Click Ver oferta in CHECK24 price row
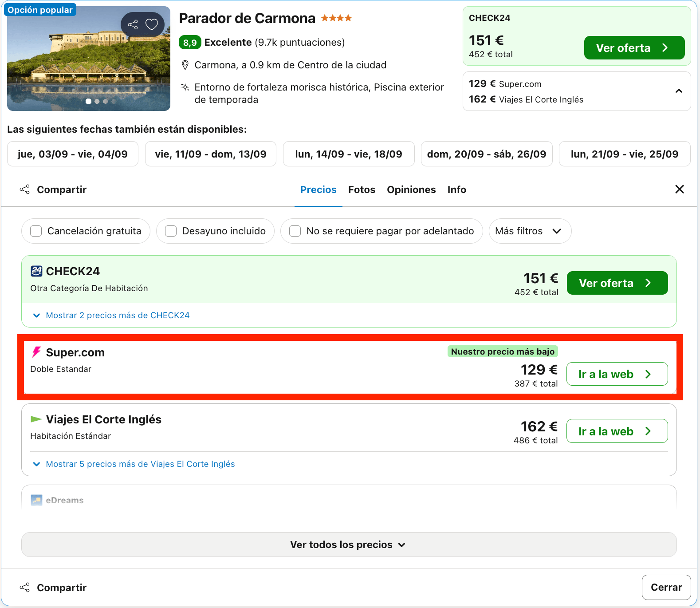The image size is (700, 608). [617, 283]
